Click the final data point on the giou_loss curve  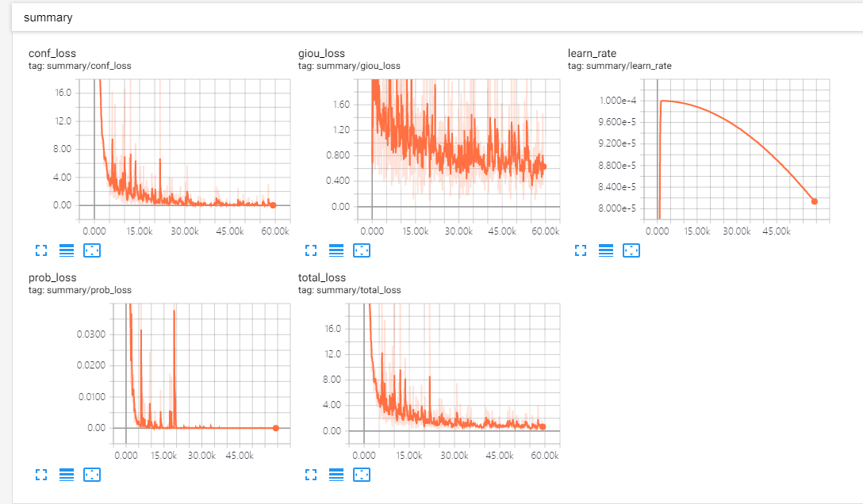tap(544, 166)
